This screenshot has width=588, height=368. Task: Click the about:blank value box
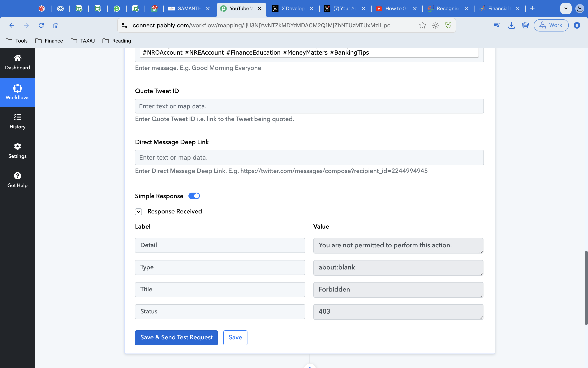(x=398, y=268)
